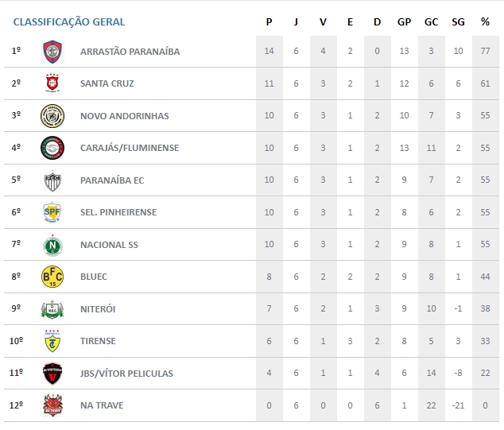Open the Bluec yellow BFC badge
Screen dimensions: 504x430
pyautogui.click(x=52, y=277)
